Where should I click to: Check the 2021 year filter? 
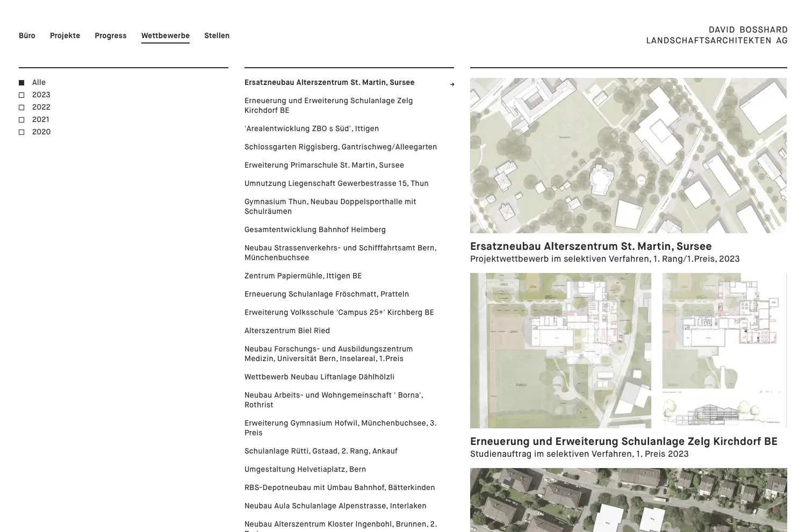click(21, 120)
